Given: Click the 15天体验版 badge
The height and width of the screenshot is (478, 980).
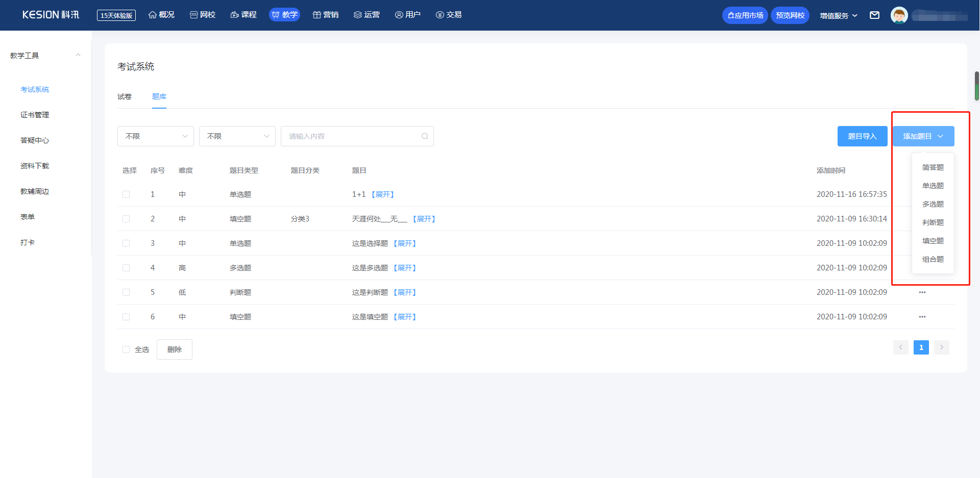Looking at the screenshot, I should click(116, 15).
